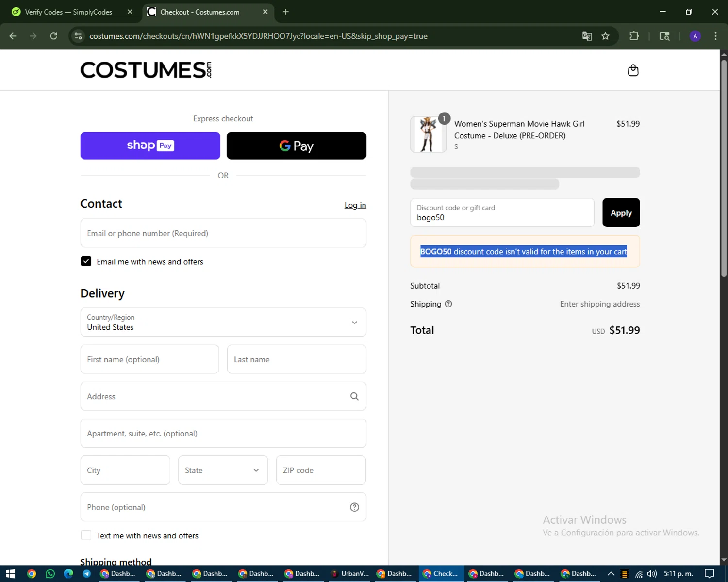
Task: Click the Last name field
Action: [297, 359]
